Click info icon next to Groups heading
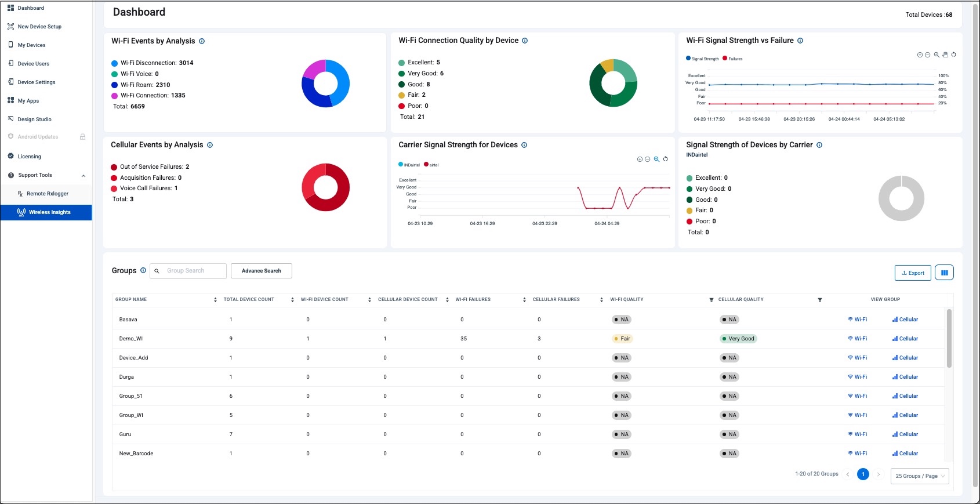Image resolution: width=980 pixels, height=504 pixels. pos(143,270)
